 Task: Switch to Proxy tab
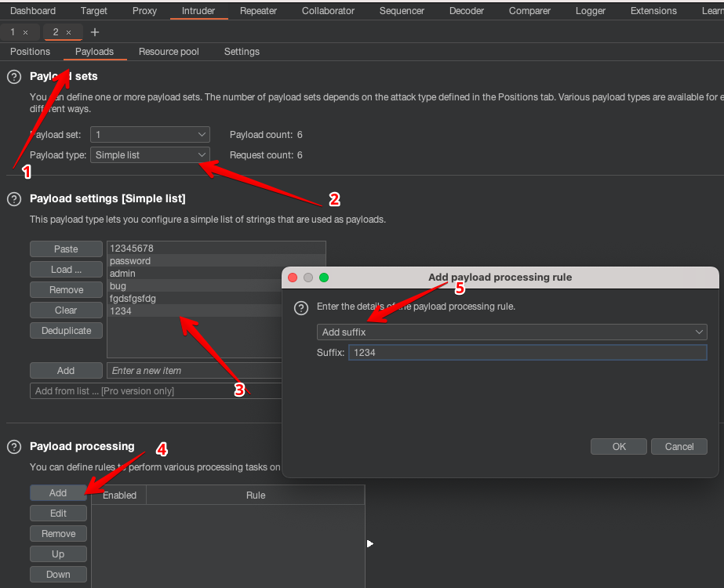[144, 11]
